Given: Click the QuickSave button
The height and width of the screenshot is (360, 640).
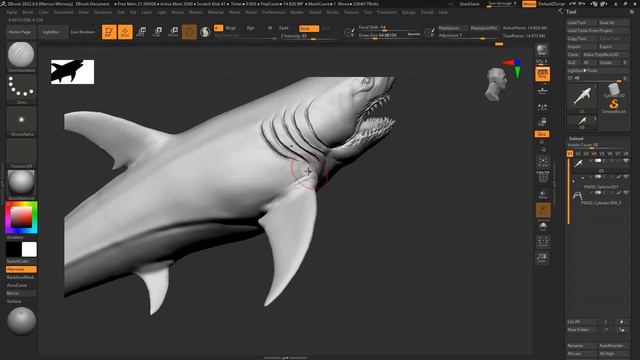Looking at the screenshot, I should (x=469, y=4).
